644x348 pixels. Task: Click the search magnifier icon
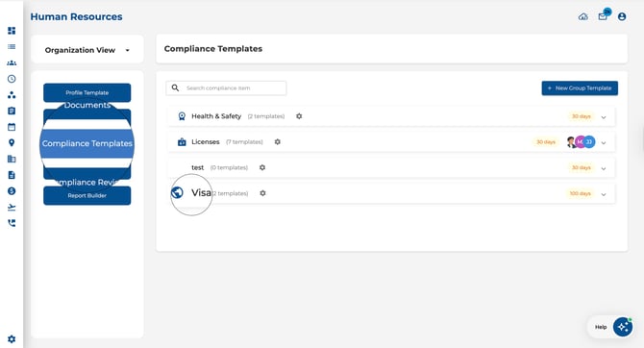(x=175, y=87)
